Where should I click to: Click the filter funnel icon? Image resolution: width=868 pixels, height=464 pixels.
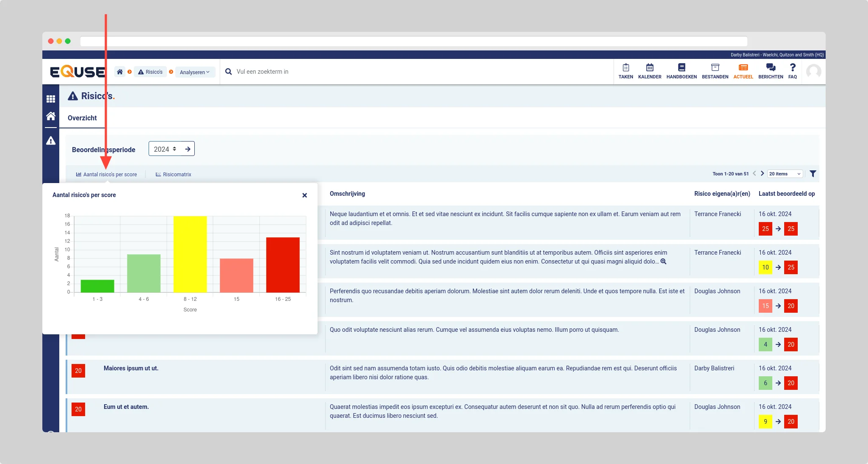click(x=813, y=174)
